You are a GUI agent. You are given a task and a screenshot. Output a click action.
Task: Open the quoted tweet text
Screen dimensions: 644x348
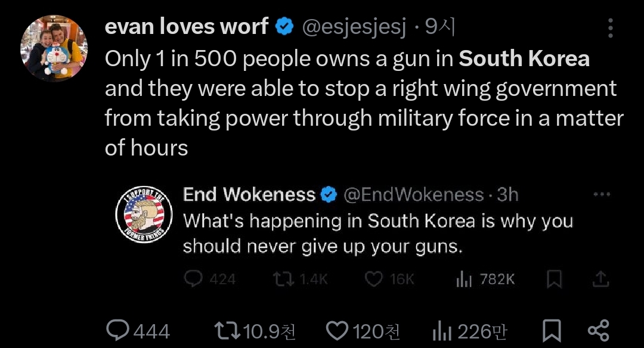[x=377, y=233]
